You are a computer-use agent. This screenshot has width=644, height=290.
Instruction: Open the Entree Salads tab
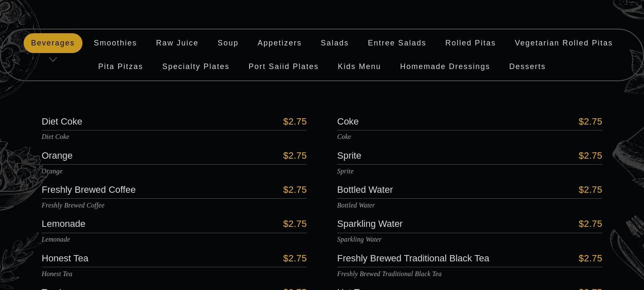[x=397, y=43]
